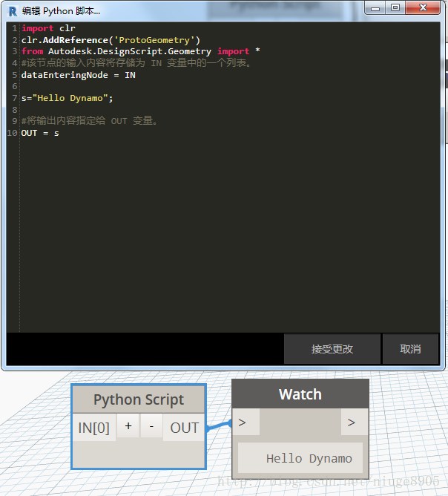The height and width of the screenshot is (496, 448).
Task: Maximize the Python script editor window
Action: 395,8
